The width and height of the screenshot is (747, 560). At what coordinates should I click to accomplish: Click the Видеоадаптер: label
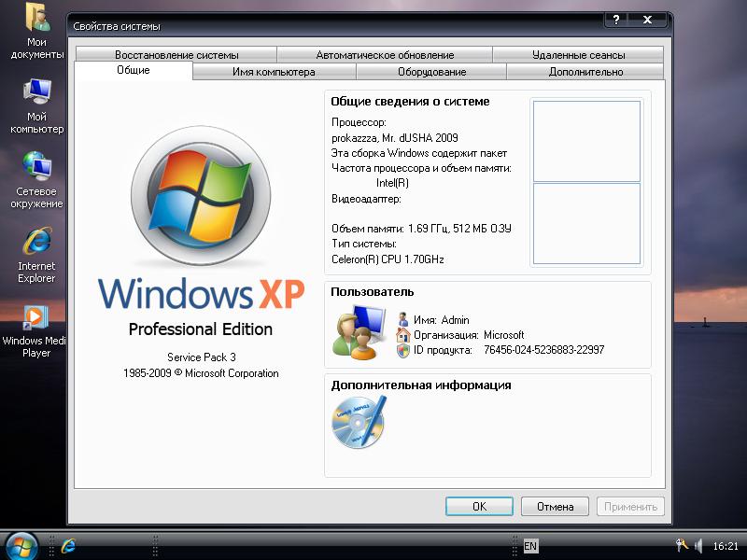tap(366, 199)
